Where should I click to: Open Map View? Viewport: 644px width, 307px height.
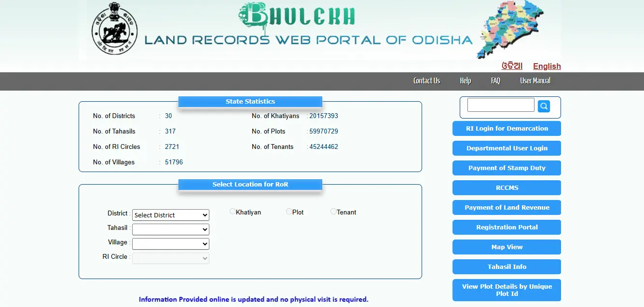507,247
